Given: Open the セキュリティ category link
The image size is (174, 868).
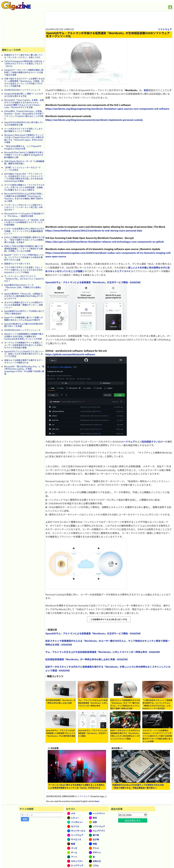Looking at the screenshot, I should tap(77, 861).
